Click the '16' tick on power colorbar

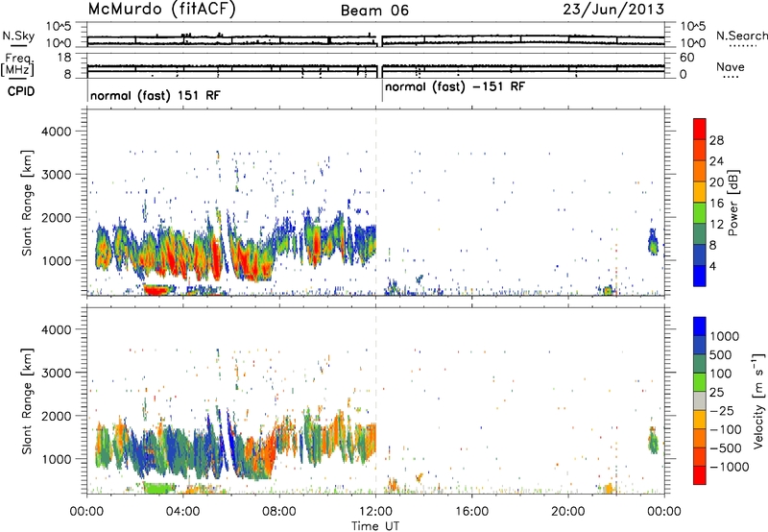click(716, 204)
